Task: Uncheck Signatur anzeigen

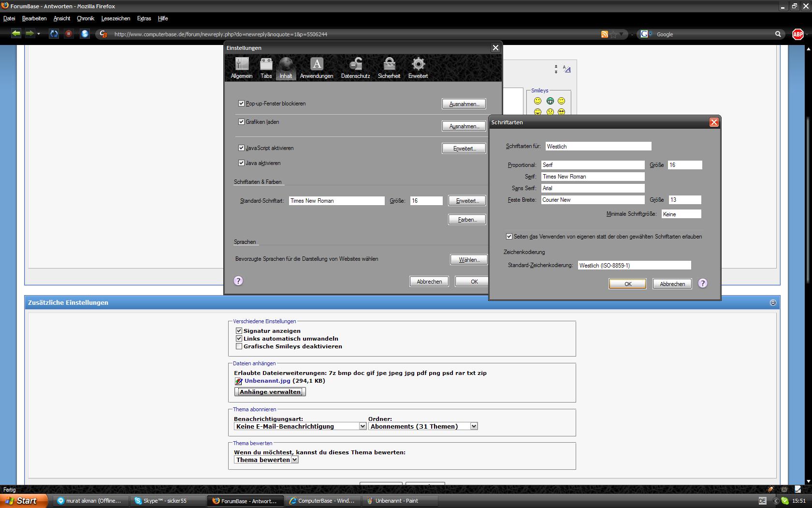Action: 239,330
